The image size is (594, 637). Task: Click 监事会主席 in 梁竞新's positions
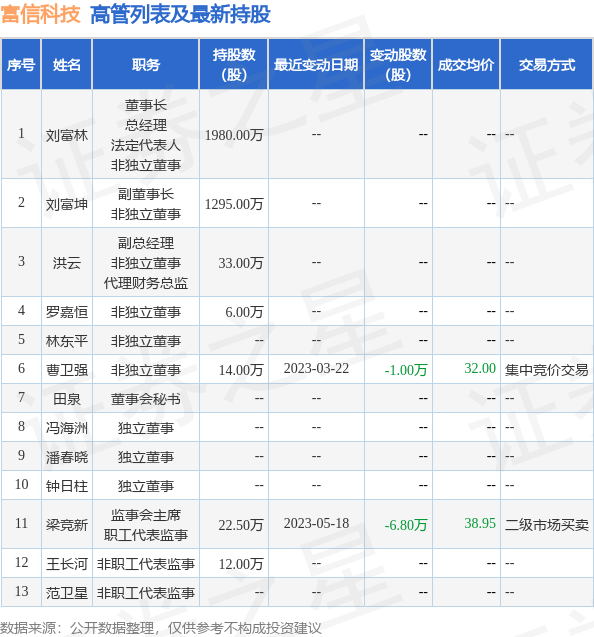146,515
